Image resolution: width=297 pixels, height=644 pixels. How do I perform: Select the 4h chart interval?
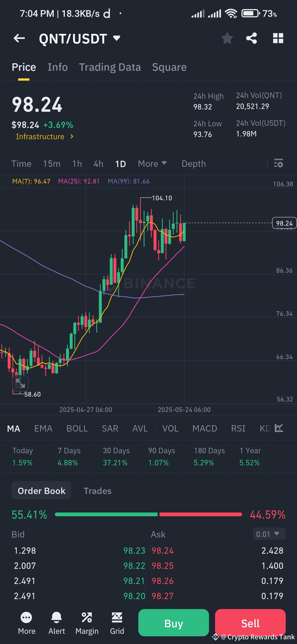point(98,164)
